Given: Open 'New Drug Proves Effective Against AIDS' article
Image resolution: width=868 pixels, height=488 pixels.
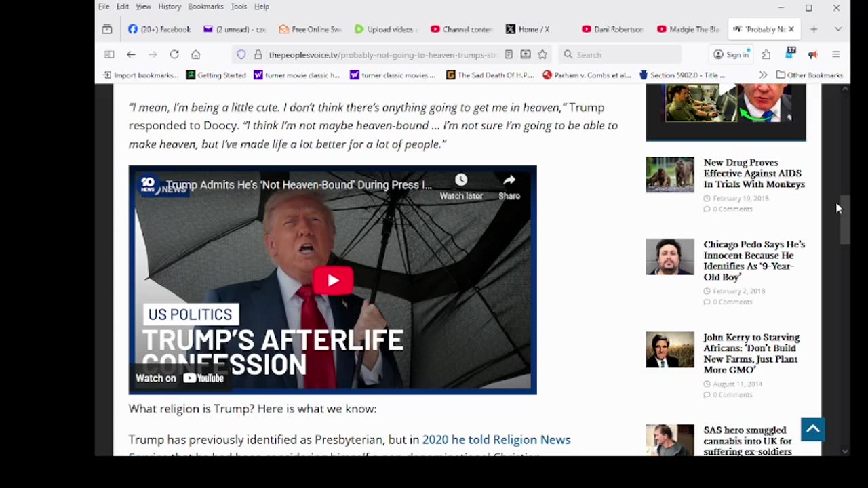Looking at the screenshot, I should click(x=754, y=174).
